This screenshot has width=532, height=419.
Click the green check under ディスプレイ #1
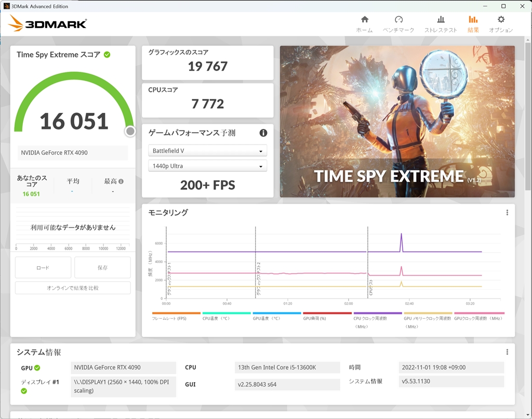click(x=24, y=391)
